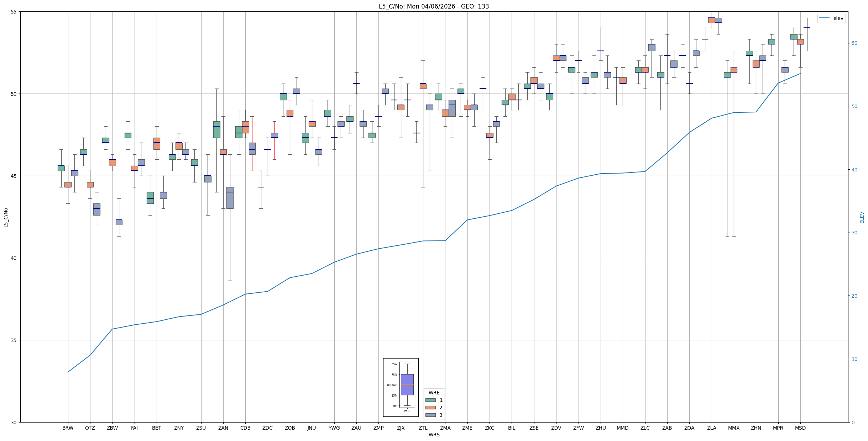Click the ZAN station tick label

coord(223,428)
